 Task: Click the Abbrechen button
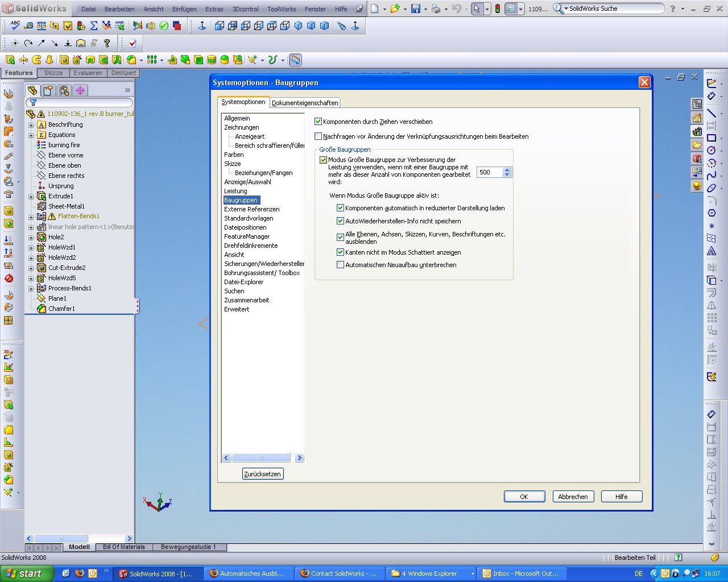(x=573, y=497)
